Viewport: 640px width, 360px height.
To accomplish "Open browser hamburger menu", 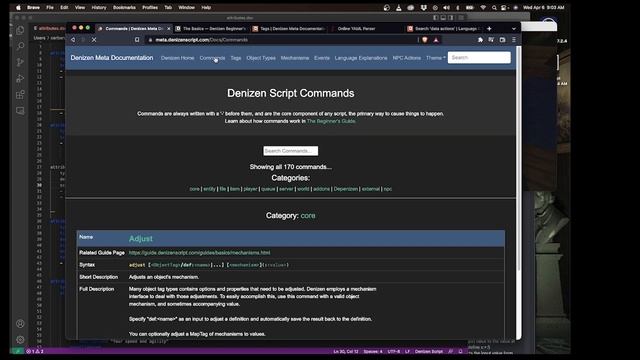I will coord(513,40).
